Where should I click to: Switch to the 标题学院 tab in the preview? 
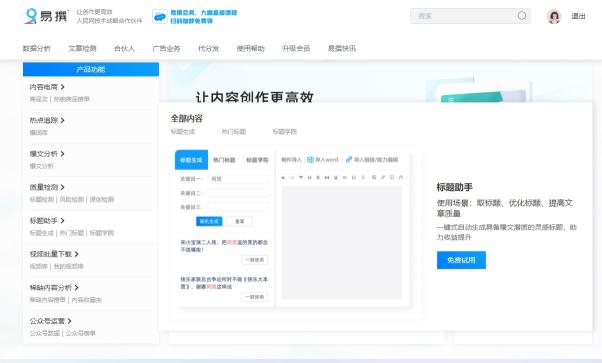tap(257, 160)
